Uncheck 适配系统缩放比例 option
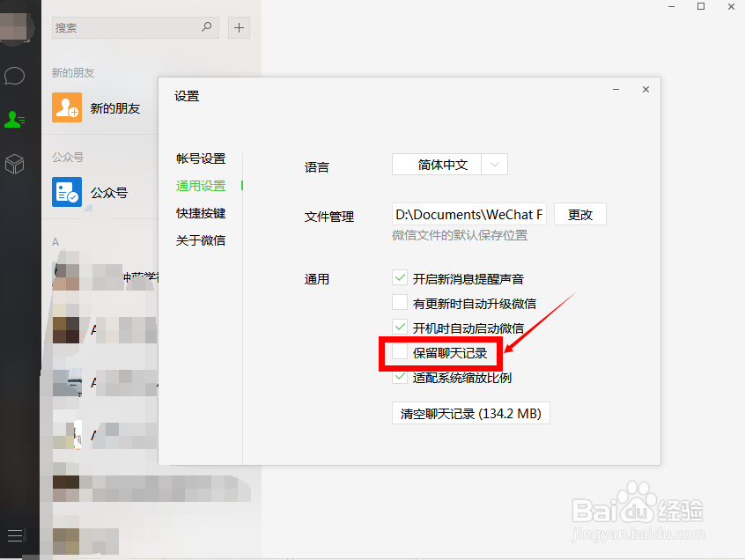This screenshot has width=745, height=560. pos(399,378)
